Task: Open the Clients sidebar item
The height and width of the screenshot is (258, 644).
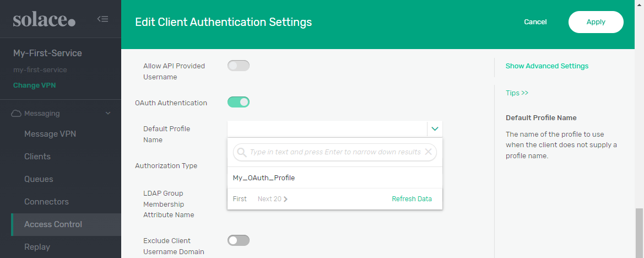Action: 37,157
